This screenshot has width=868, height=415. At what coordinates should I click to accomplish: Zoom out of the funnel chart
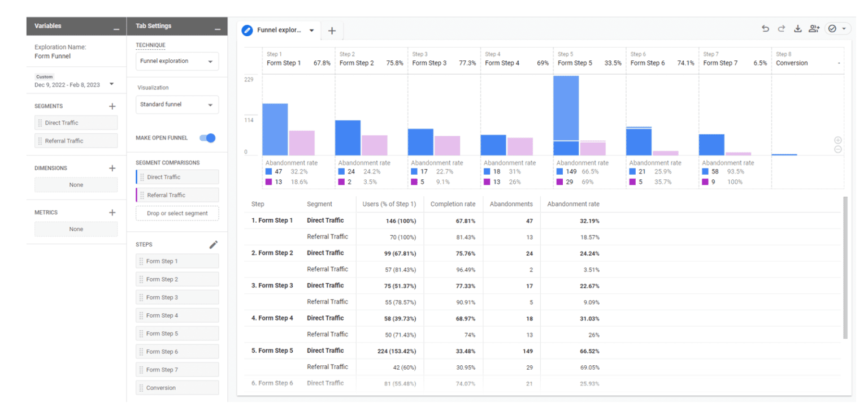coord(838,149)
